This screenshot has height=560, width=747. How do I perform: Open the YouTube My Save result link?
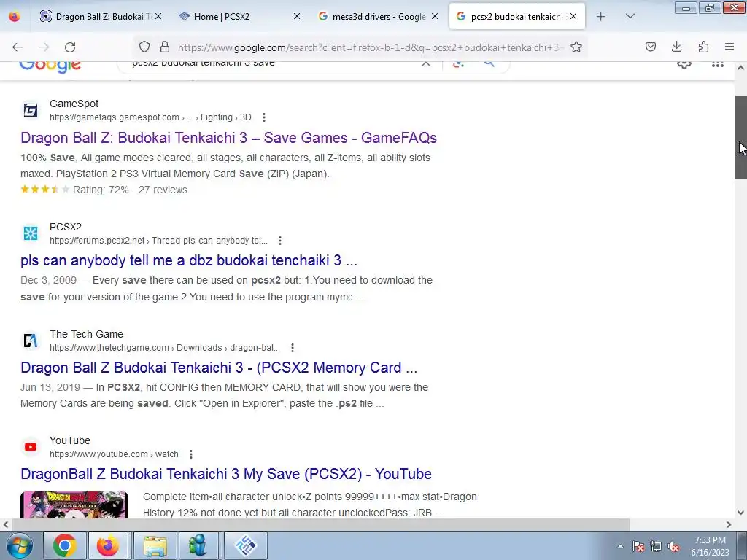[x=226, y=474]
